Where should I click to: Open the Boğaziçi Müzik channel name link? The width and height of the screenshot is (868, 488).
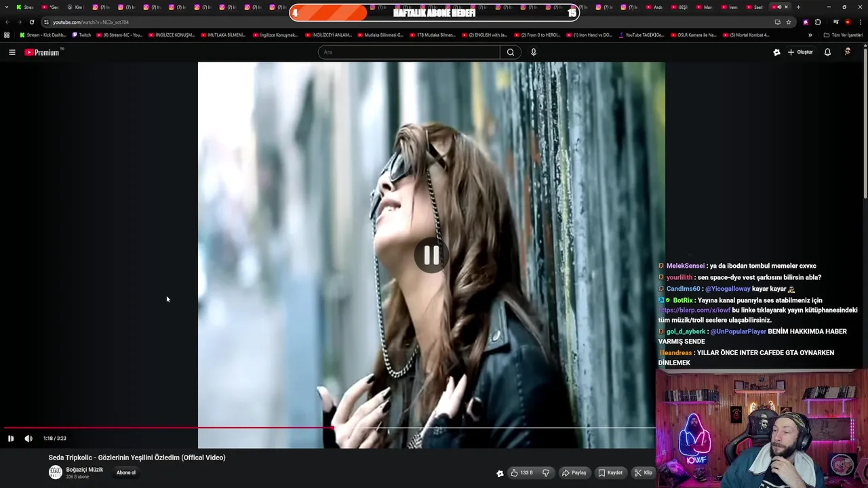point(85,470)
